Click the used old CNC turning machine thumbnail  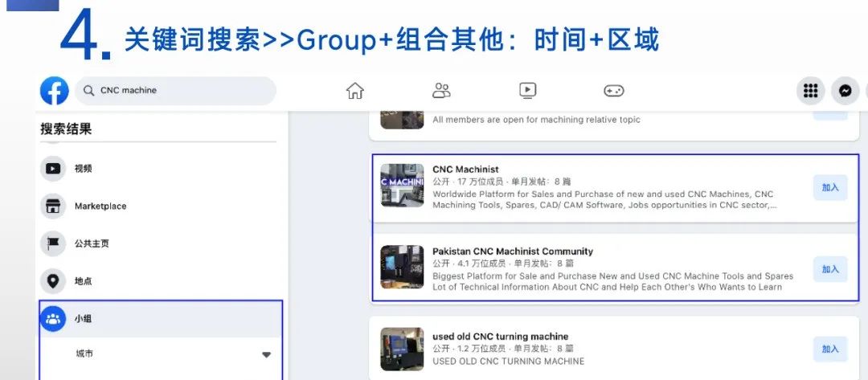403,349
